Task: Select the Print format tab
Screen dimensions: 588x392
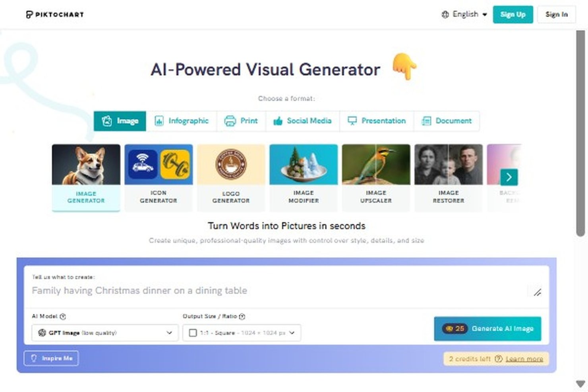Action: point(241,121)
